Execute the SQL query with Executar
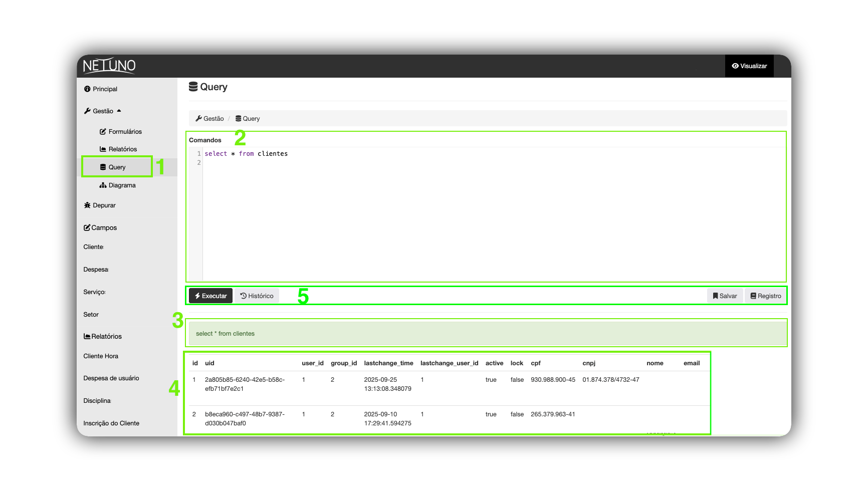 [210, 296]
